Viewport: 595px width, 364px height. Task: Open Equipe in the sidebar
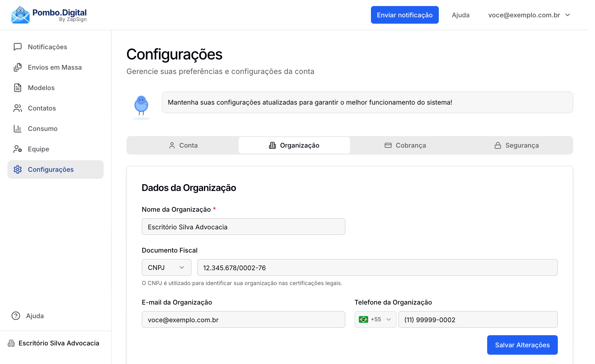55,149
